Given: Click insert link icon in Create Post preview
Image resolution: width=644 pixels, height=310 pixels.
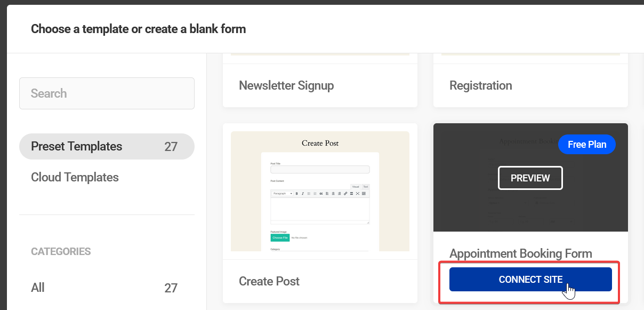Looking at the screenshot, I should click(x=345, y=193).
